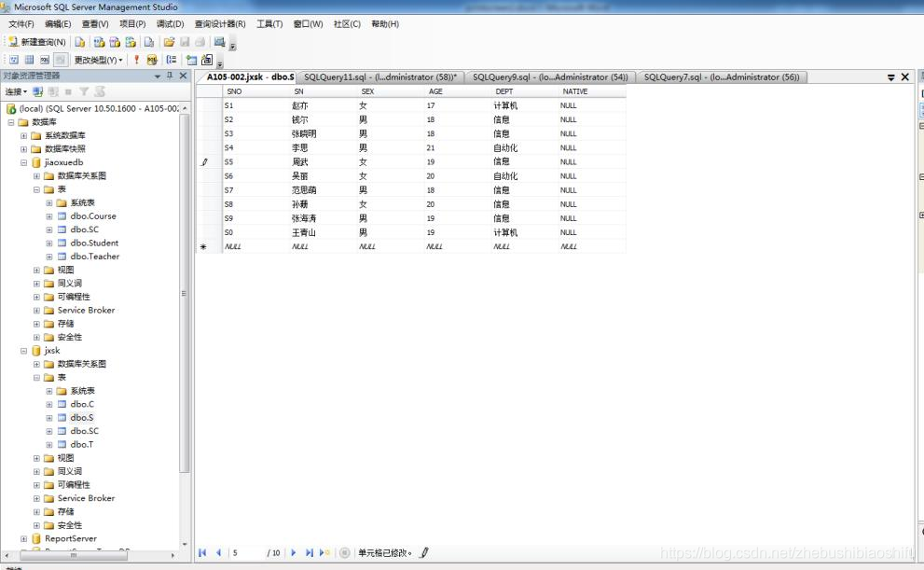The height and width of the screenshot is (570, 924).
Task: Switch to the SQLQuery7.sql tab
Action: tap(722, 77)
